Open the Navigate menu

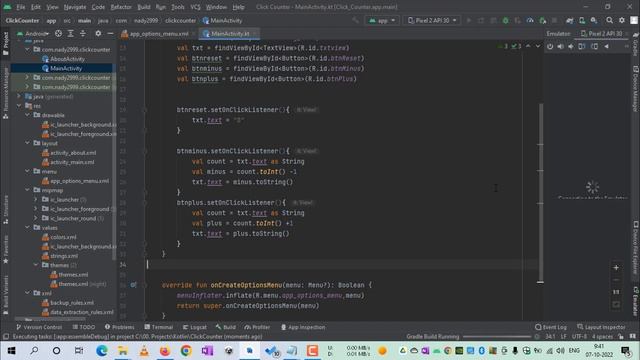click(75, 7)
